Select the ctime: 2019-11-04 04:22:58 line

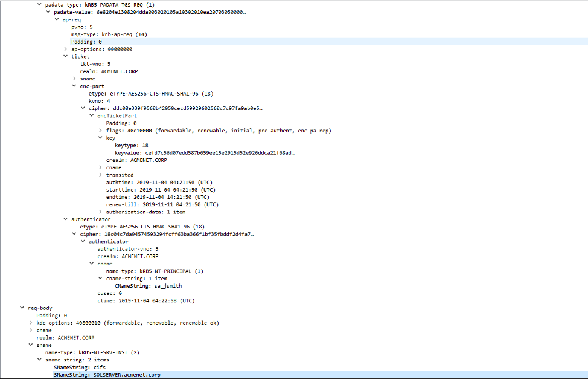pos(145,300)
